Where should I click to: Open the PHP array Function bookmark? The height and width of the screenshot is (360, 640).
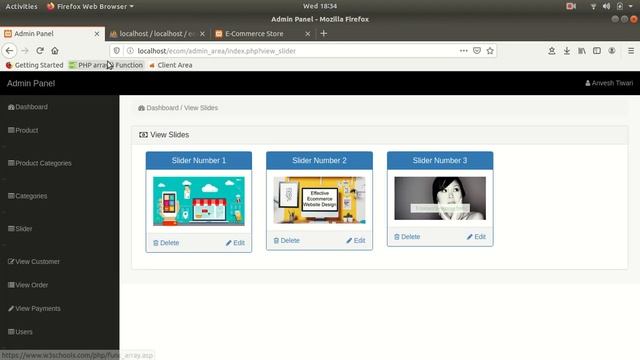106,65
